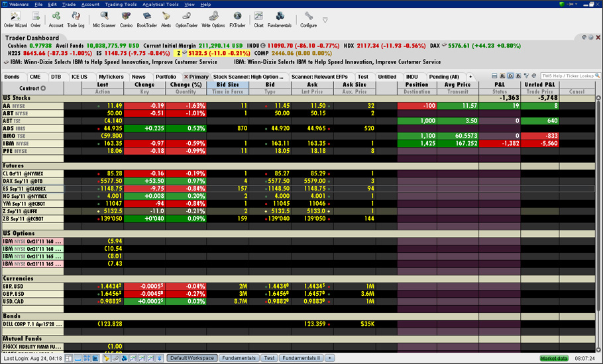The height and width of the screenshot is (364, 603).
Task: Open the Trade Log
Action: 76,20
